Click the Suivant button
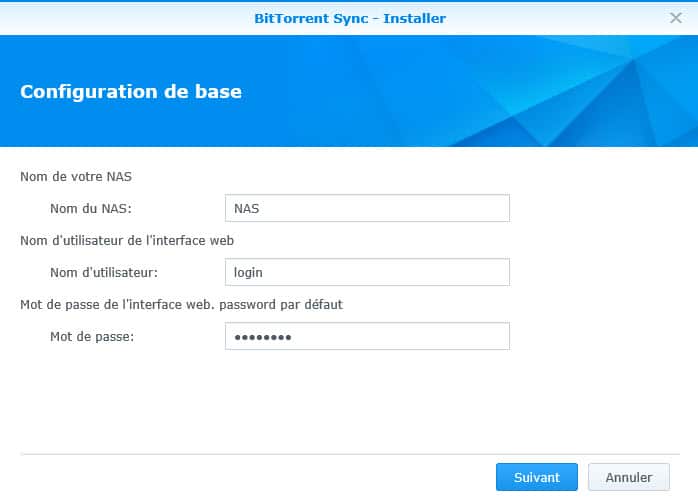Screen dimensions: 698x497 [536, 477]
